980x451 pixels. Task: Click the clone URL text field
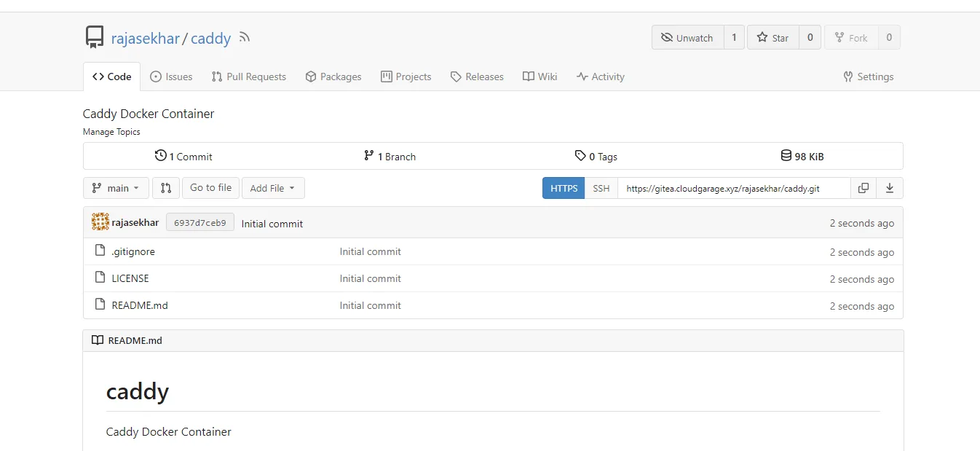pos(734,188)
